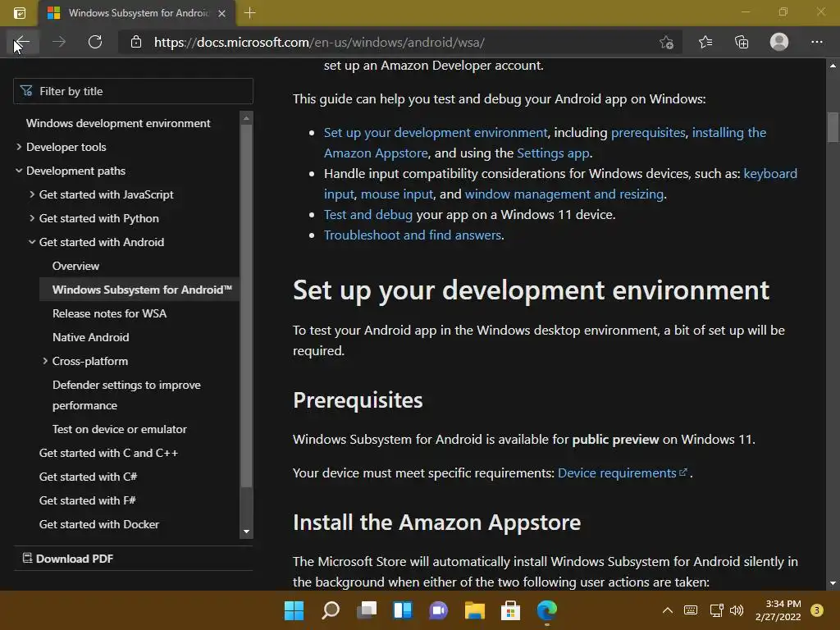The width and height of the screenshot is (840, 630).
Task: Follow the keyboard input link
Action: coord(770,174)
